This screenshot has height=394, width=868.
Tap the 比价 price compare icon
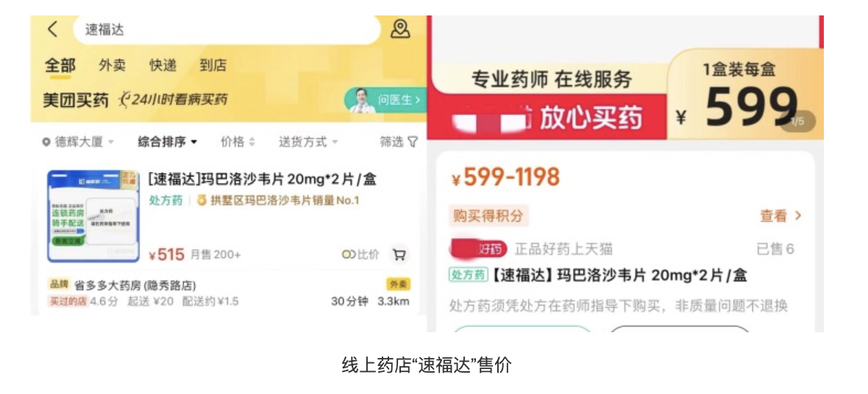pyautogui.click(x=349, y=254)
